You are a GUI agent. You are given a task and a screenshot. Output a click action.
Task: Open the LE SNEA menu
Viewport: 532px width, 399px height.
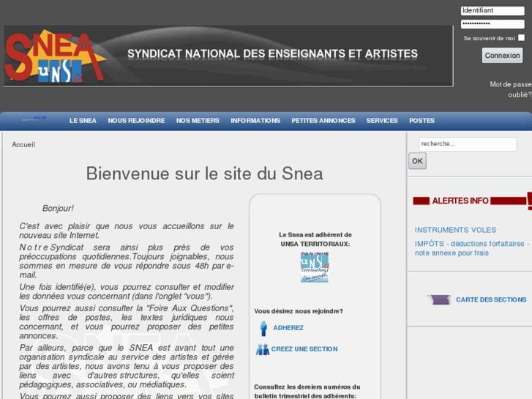pyautogui.click(x=83, y=121)
